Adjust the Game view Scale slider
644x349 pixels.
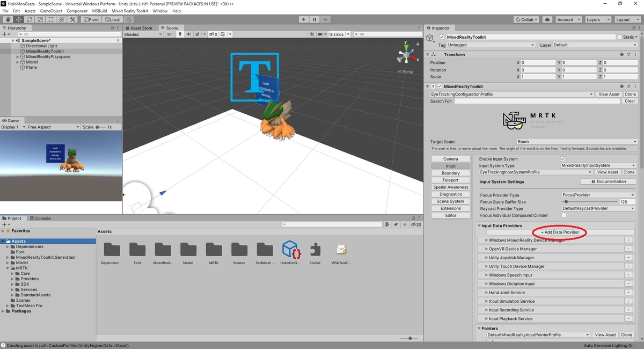pyautogui.click(x=100, y=127)
